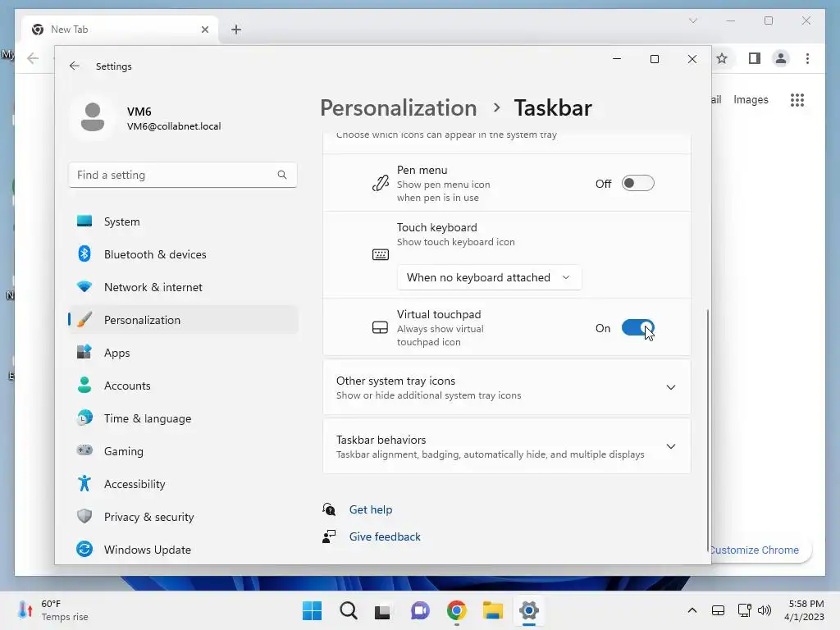Viewport: 840px width, 630px height.
Task: Bookmark this page in Chrome
Action: point(722,58)
